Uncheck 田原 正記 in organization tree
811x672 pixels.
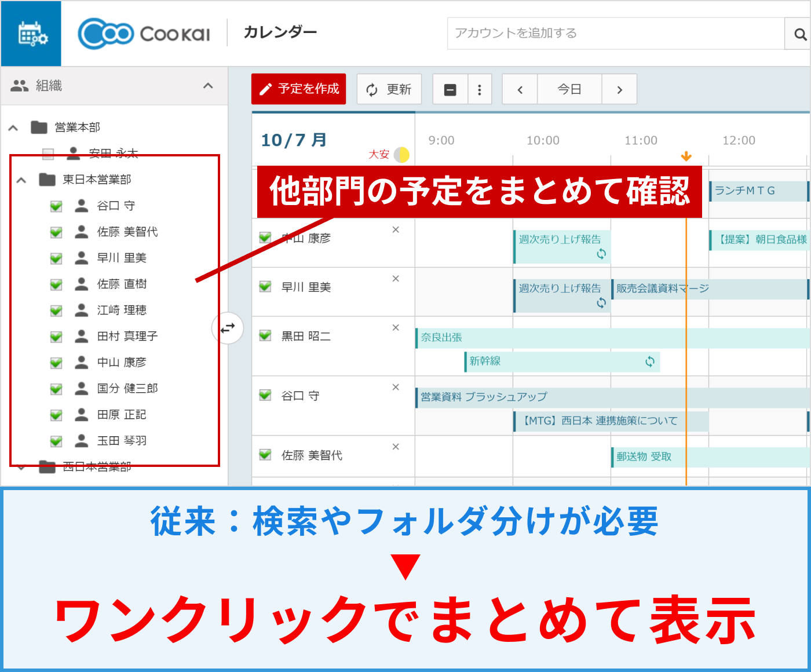coord(56,415)
